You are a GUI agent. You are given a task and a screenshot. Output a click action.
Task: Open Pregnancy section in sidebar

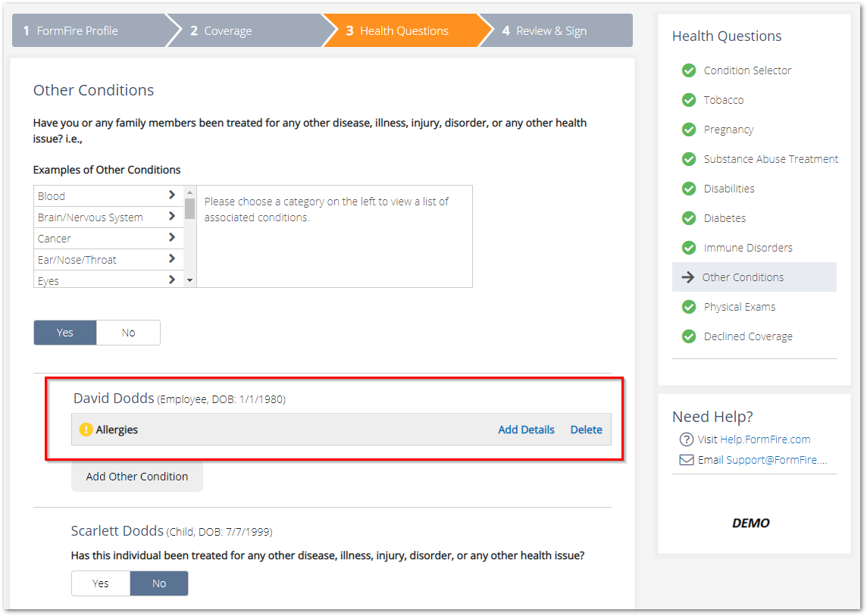click(x=728, y=130)
